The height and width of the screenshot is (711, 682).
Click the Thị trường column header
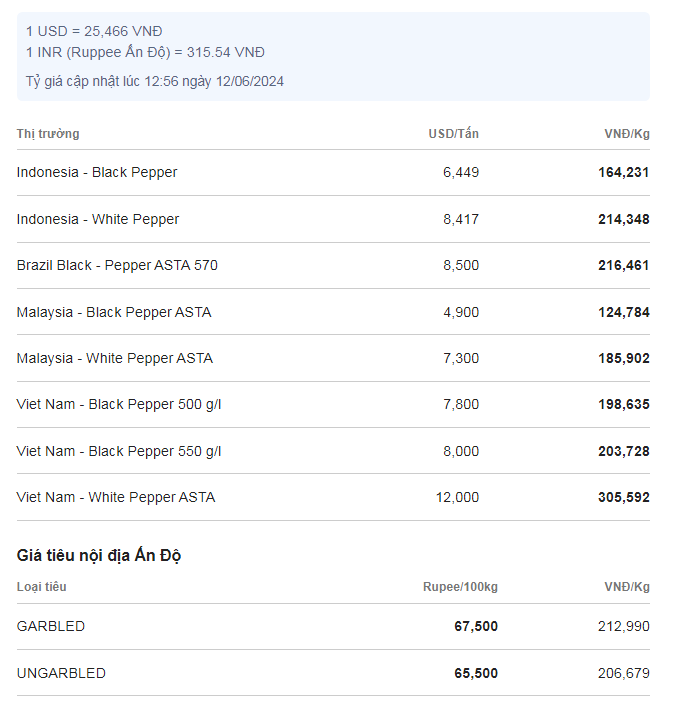coord(48,134)
